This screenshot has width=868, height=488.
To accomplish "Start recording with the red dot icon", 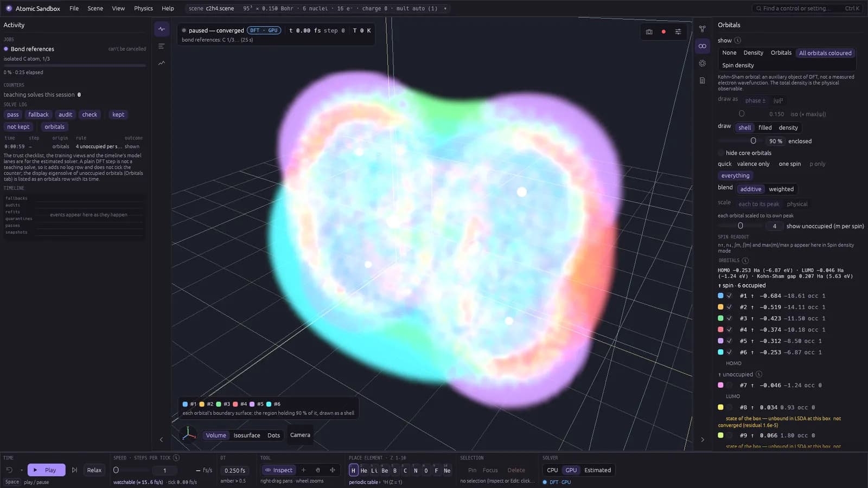I will [663, 32].
